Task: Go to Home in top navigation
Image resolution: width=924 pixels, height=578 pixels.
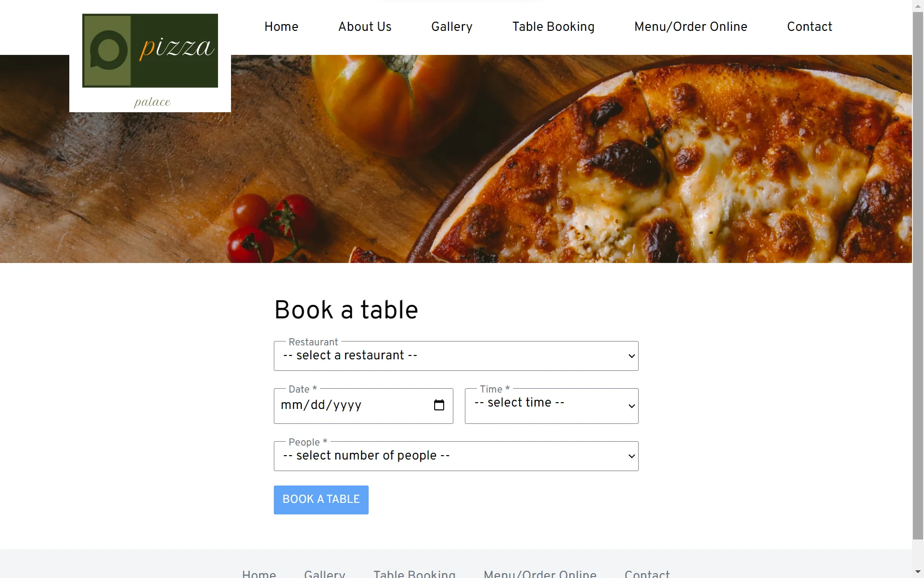Action: 282,26
